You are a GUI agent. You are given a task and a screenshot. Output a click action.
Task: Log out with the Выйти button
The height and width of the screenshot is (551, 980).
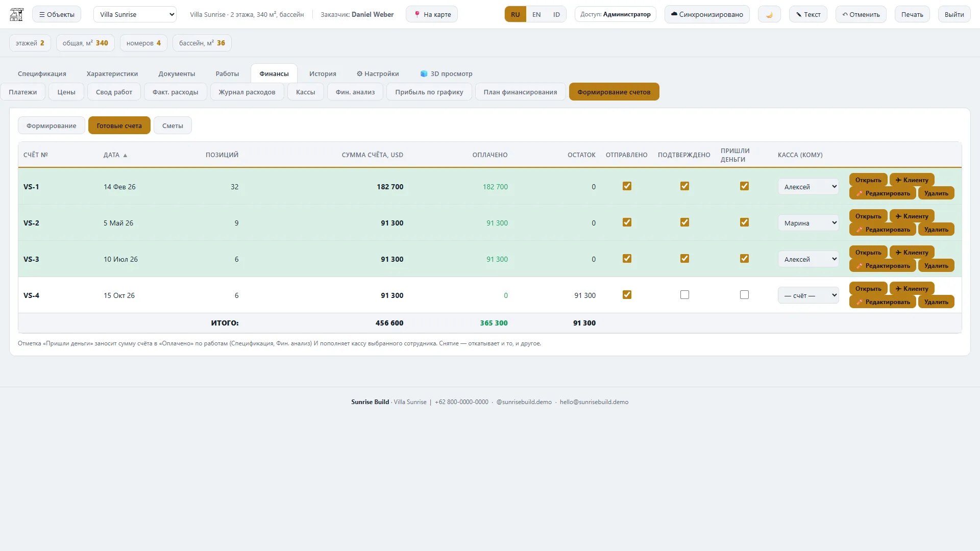[x=954, y=14]
